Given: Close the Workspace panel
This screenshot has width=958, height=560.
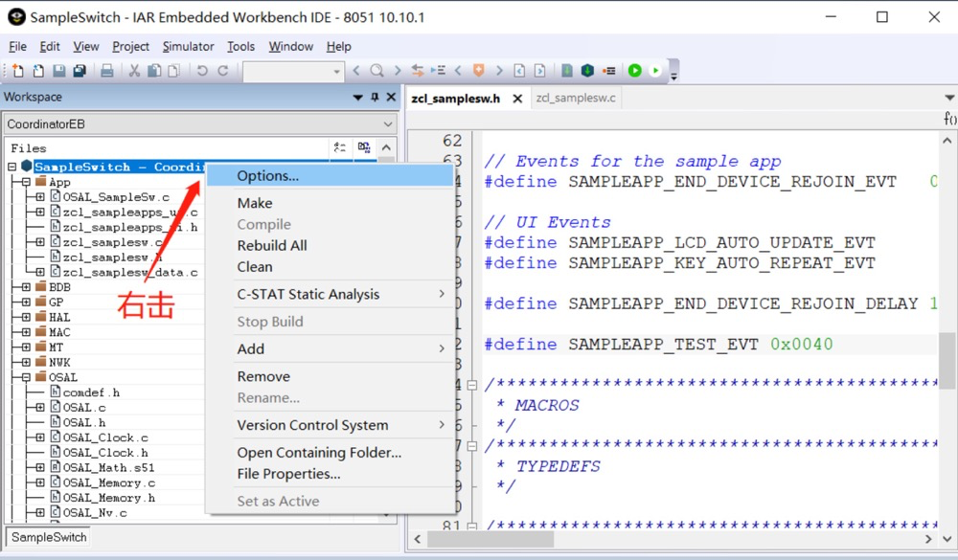Looking at the screenshot, I should coord(391,97).
